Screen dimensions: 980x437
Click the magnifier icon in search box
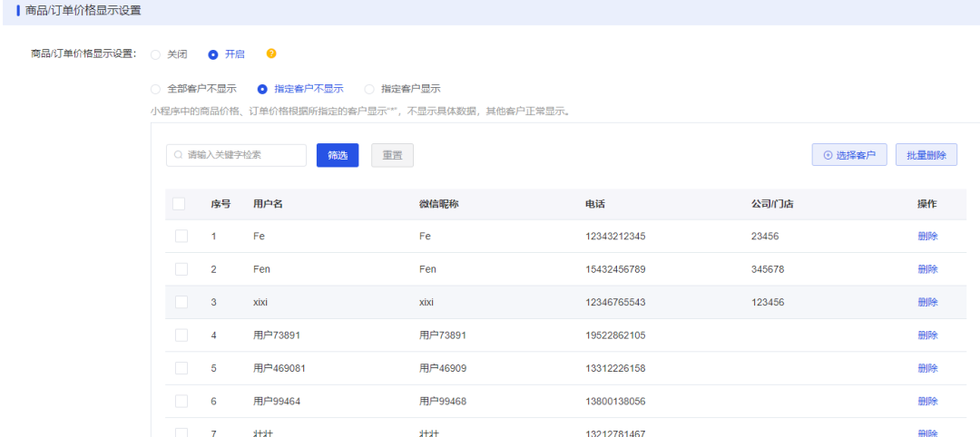pos(179,155)
